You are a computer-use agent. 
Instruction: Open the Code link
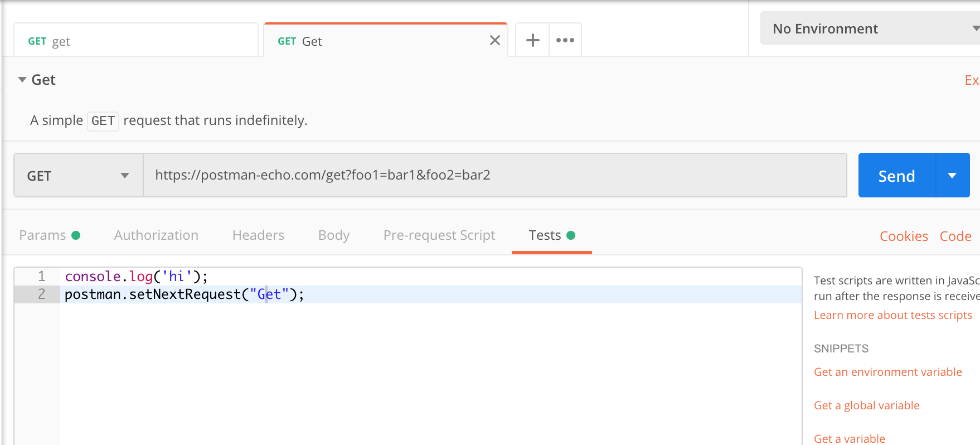click(955, 236)
